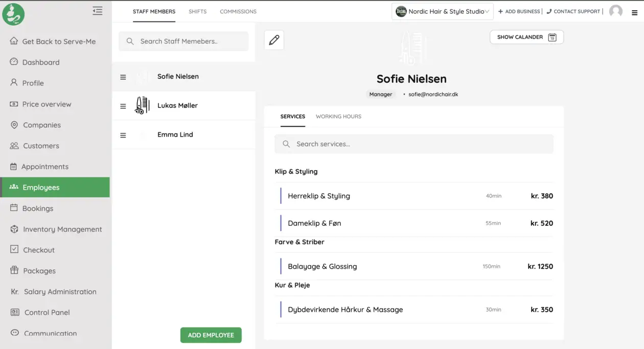Click the pencil edit employee icon
The width and height of the screenshot is (644, 349).
(274, 40)
